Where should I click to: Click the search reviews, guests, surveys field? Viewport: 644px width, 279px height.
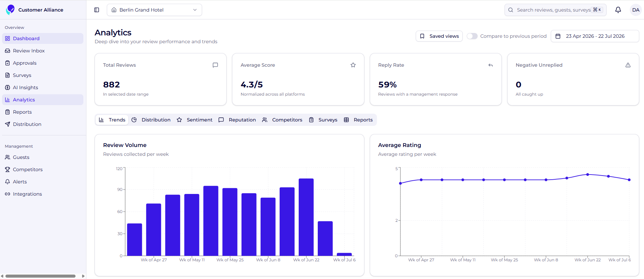point(555,10)
